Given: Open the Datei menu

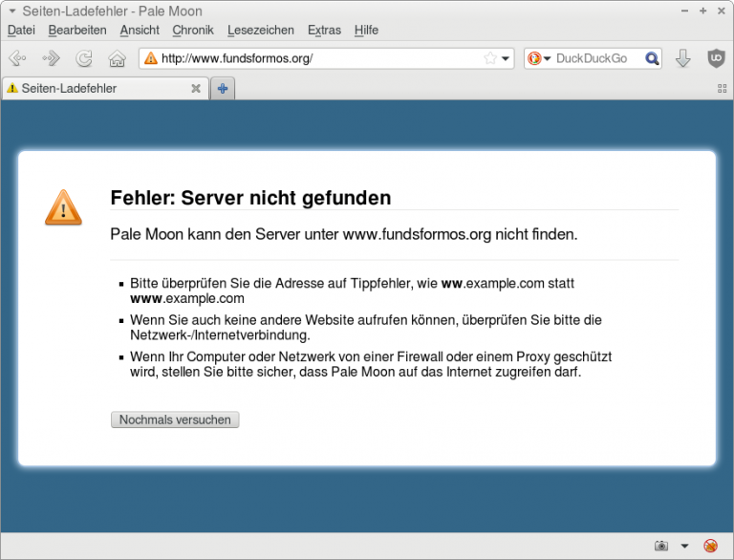Looking at the screenshot, I should (21, 30).
